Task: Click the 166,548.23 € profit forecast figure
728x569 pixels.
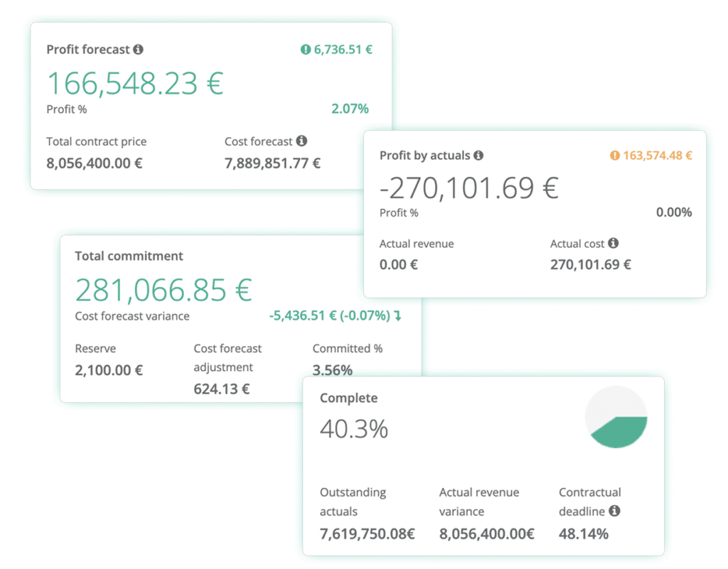Action: [x=135, y=82]
